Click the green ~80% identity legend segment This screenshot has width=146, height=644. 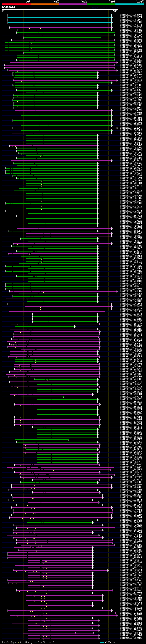click(x=101, y=4)
